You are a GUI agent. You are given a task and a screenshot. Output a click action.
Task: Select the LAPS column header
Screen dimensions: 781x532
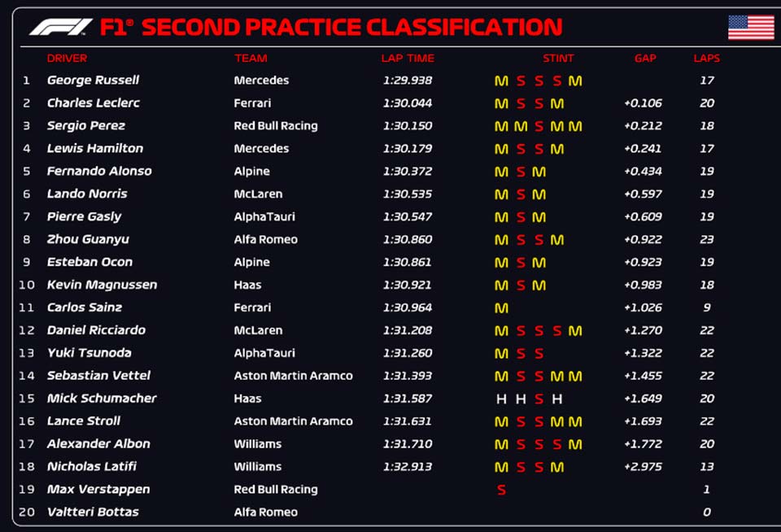pyautogui.click(x=706, y=59)
